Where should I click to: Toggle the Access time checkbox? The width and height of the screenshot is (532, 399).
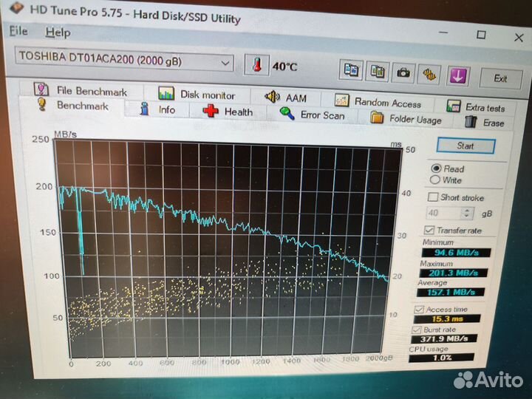419,309
